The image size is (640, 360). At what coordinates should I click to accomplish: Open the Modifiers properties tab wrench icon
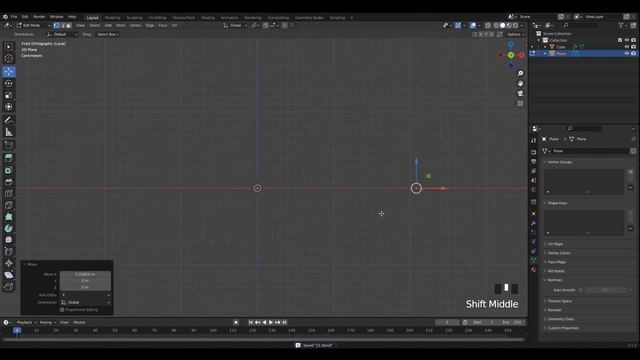tap(533, 223)
